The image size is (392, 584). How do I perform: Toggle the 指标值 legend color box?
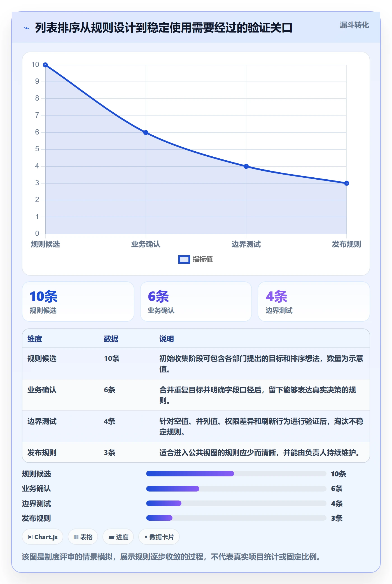point(184,259)
